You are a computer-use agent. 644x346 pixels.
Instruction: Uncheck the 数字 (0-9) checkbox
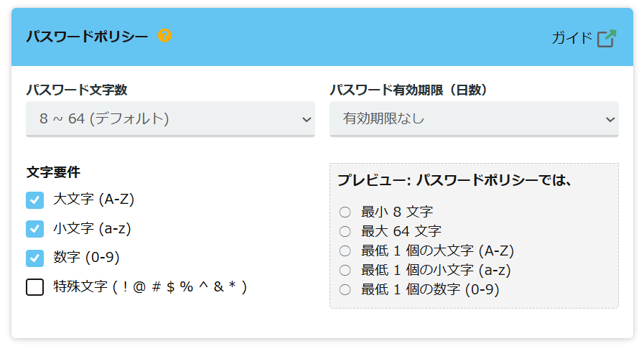(x=35, y=258)
